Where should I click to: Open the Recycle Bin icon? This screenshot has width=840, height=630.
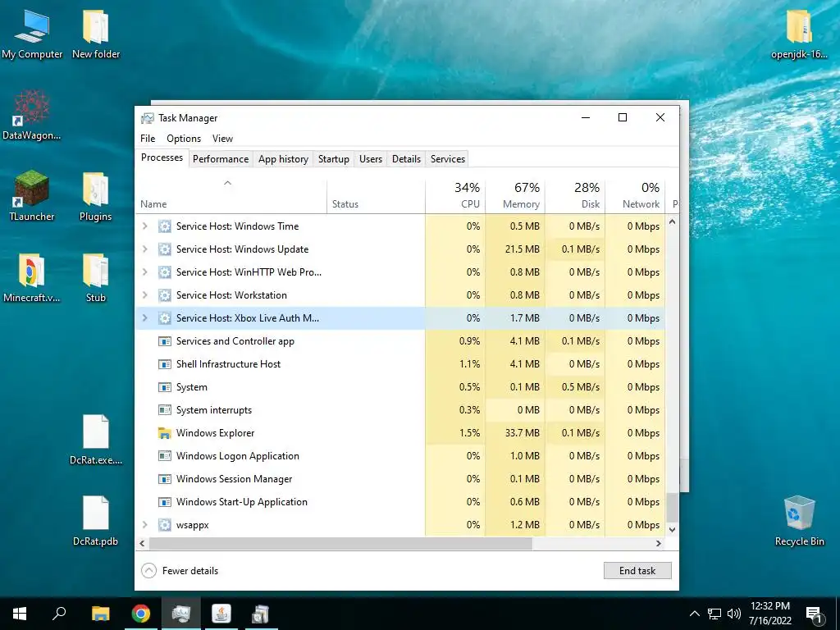[799, 521]
